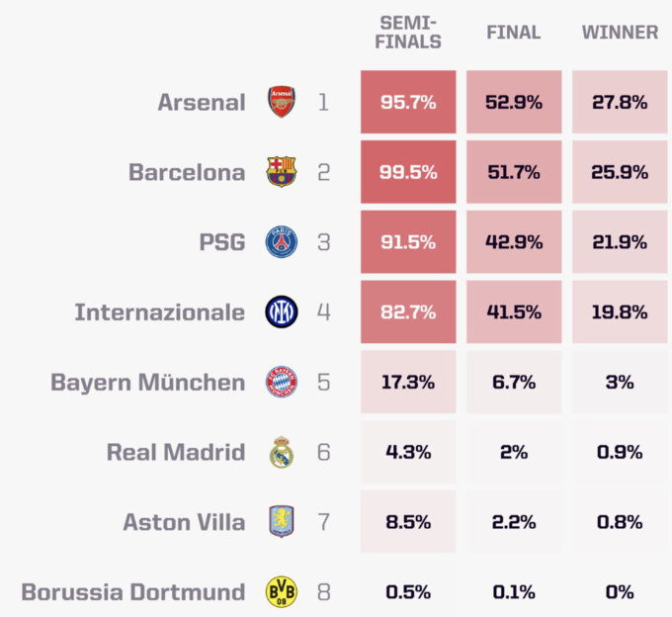
Task: Click the Internazionale club crest
Action: coord(282,312)
